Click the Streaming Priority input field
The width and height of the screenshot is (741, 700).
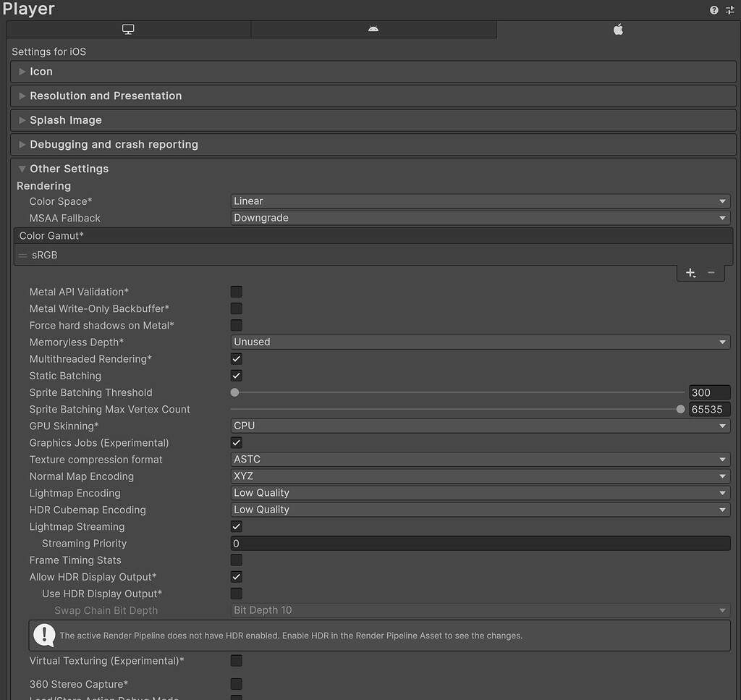478,543
